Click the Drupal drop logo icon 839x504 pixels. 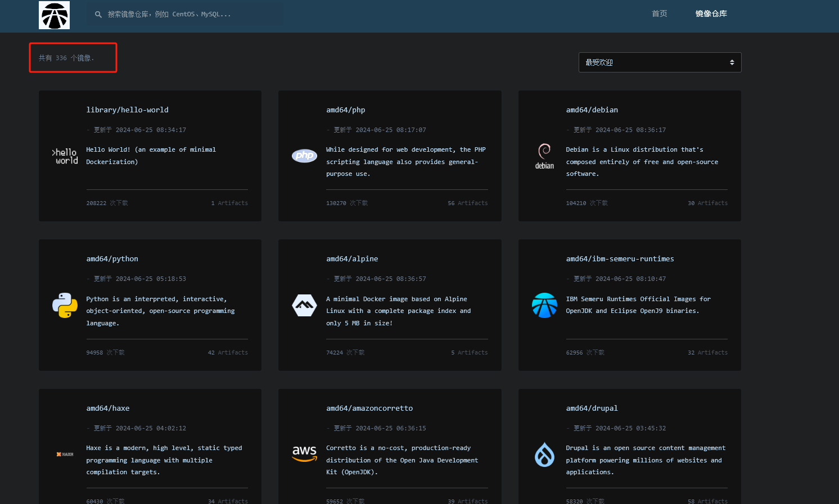tap(544, 455)
